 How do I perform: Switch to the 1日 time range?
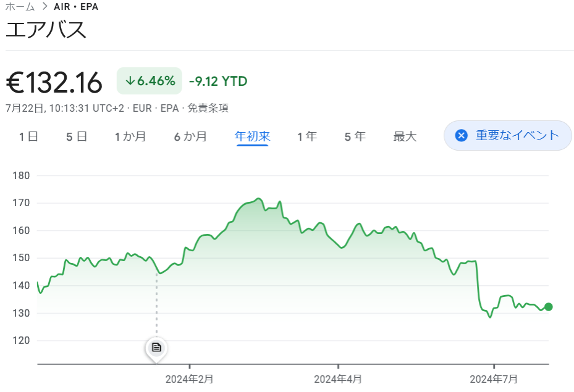(x=28, y=136)
